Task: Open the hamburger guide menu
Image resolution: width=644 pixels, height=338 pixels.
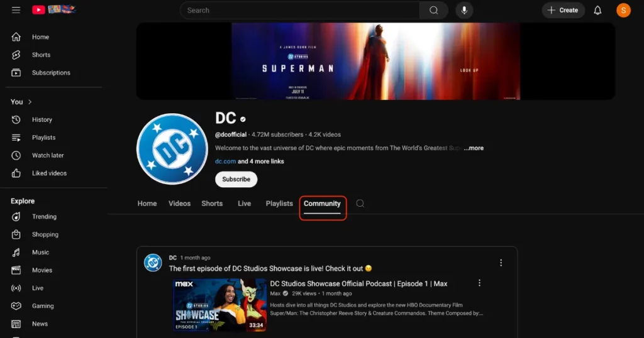Action: coord(16,10)
